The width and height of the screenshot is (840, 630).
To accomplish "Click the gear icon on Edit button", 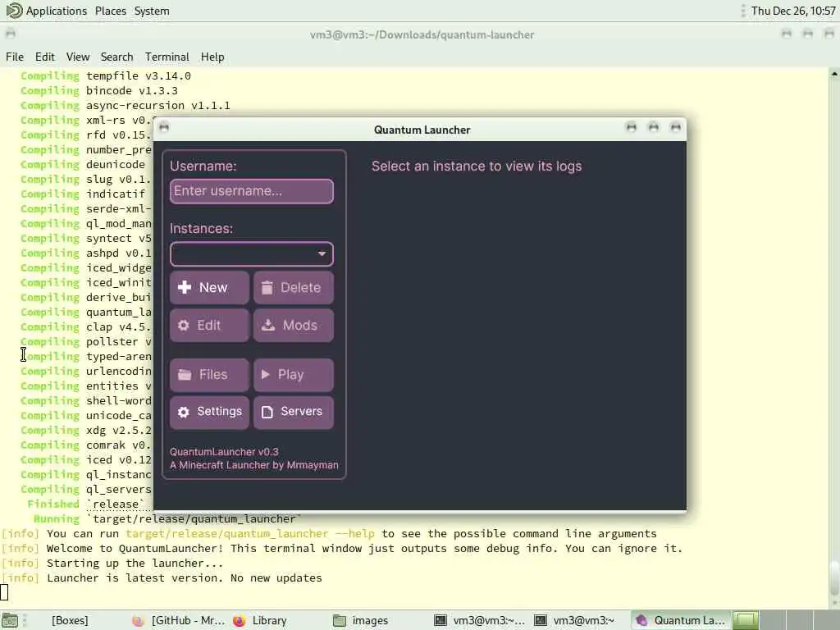I will pyautogui.click(x=183, y=325).
